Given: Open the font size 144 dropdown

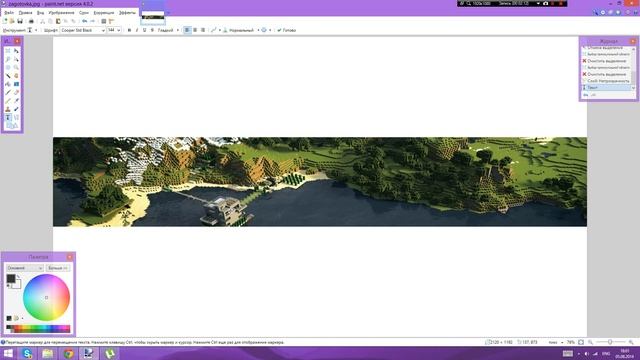Looking at the screenshot, I should [114, 30].
